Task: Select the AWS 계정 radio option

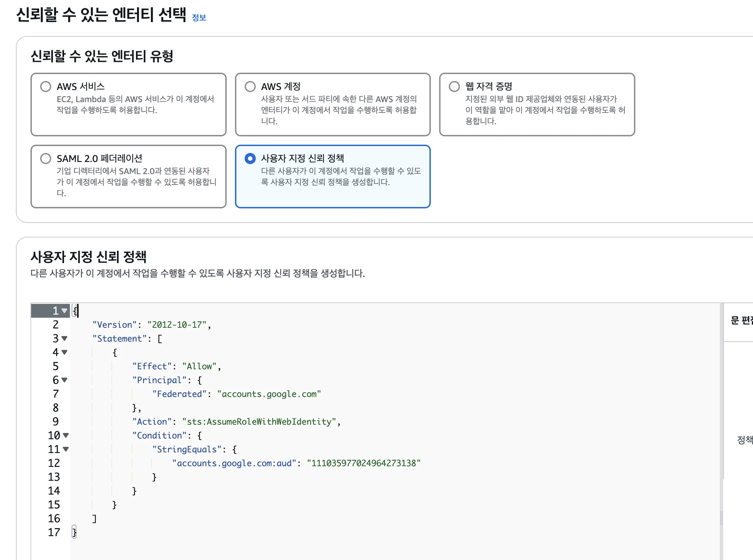Action: (250, 87)
